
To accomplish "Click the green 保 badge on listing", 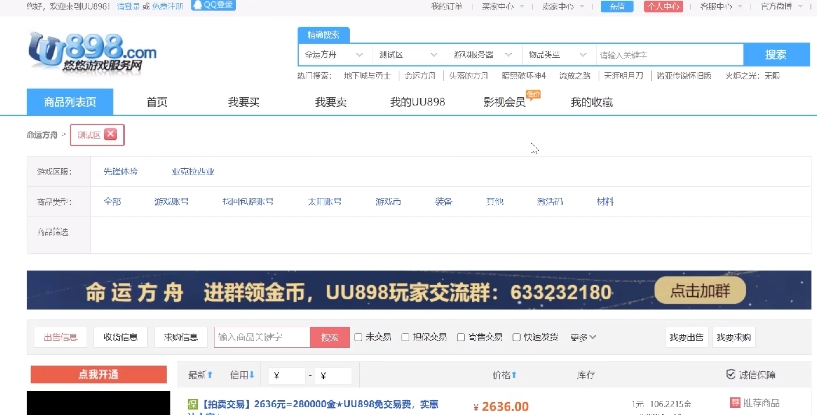I will [x=193, y=404].
